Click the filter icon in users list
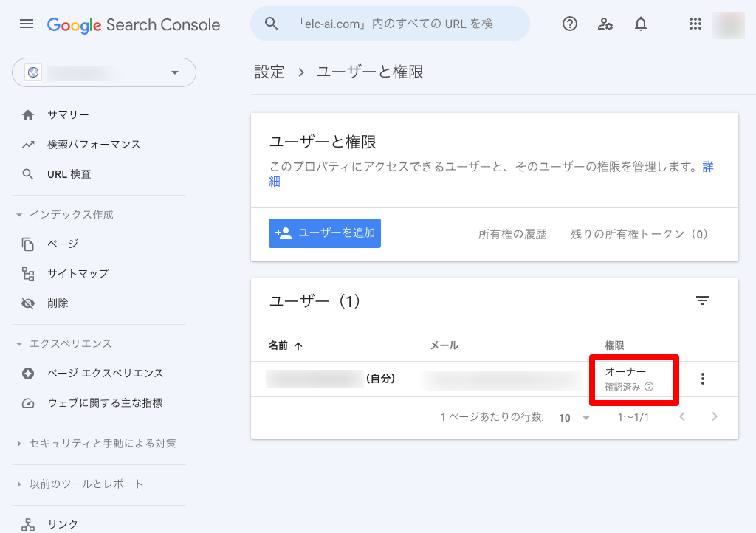The width and height of the screenshot is (756, 533). click(x=703, y=300)
